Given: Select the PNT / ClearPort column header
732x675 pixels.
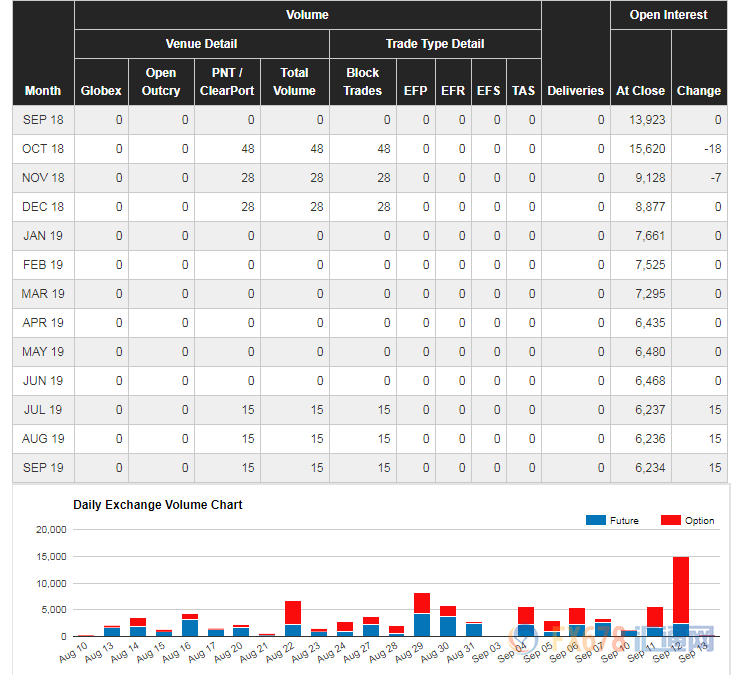Looking at the screenshot, I should pos(227,82).
